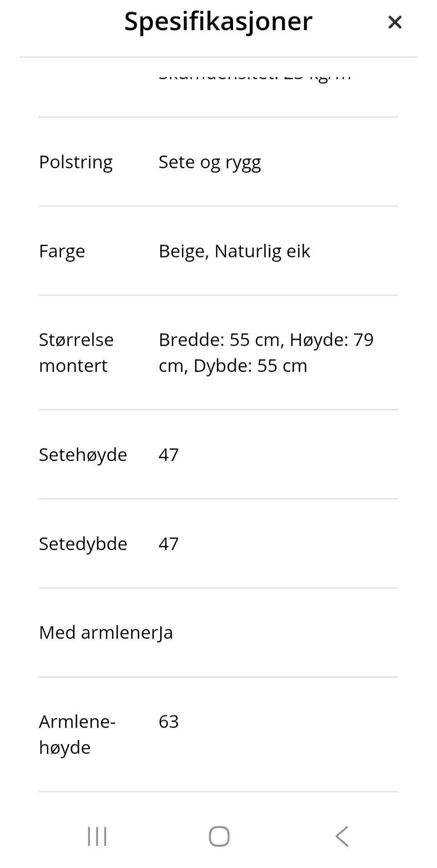437x868 pixels.
Task: Tap the divider line above Polstring
Action: click(x=218, y=116)
